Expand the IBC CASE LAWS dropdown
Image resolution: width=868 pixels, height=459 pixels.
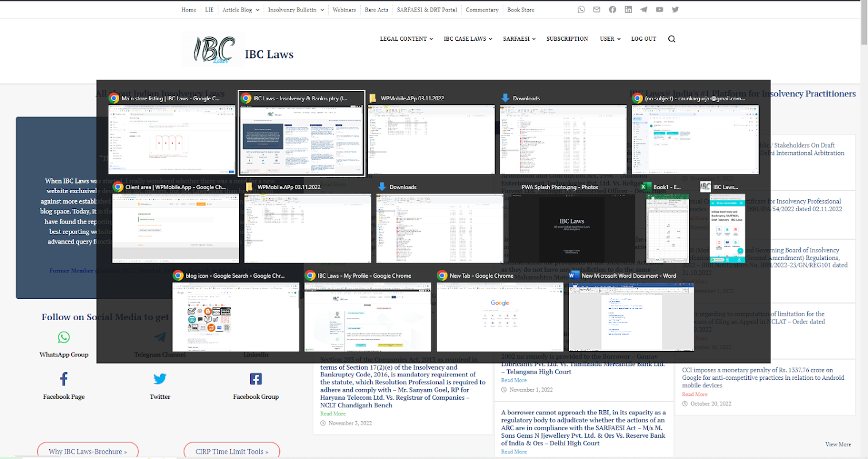tap(468, 39)
